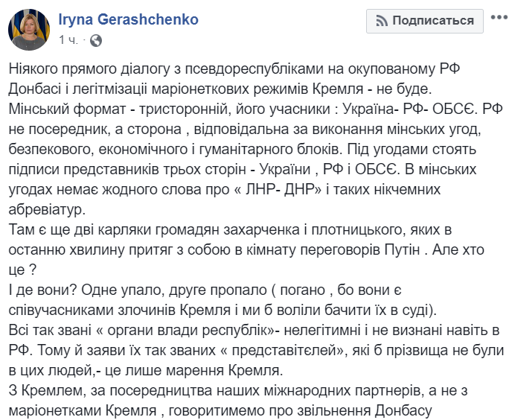The image size is (509, 420).
Task: Open the three-dots post options menu
Action: (499, 17)
